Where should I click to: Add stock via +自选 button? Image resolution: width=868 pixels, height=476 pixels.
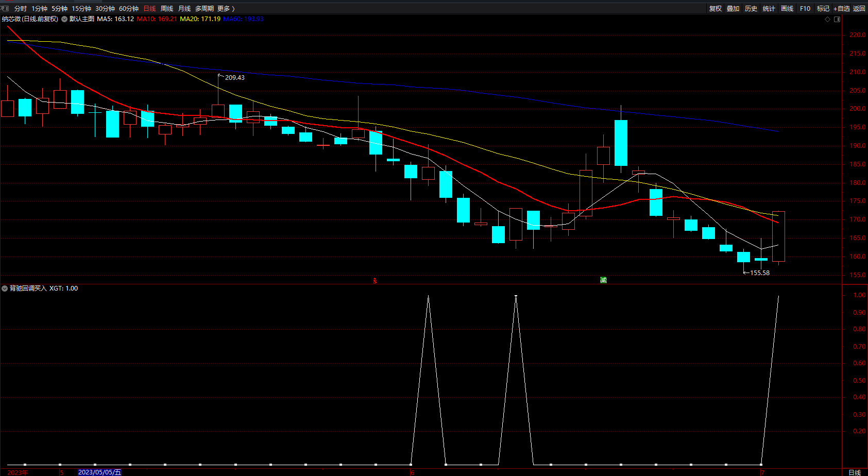[x=842, y=9]
